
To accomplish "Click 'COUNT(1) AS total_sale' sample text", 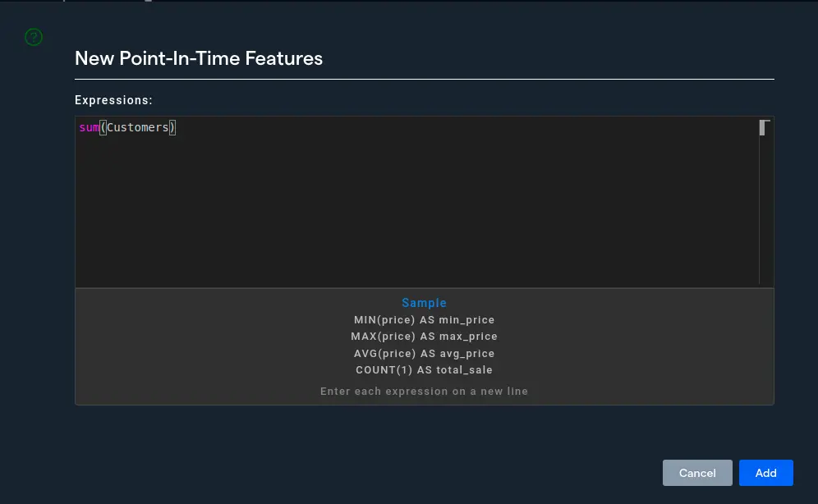I will [x=424, y=370].
